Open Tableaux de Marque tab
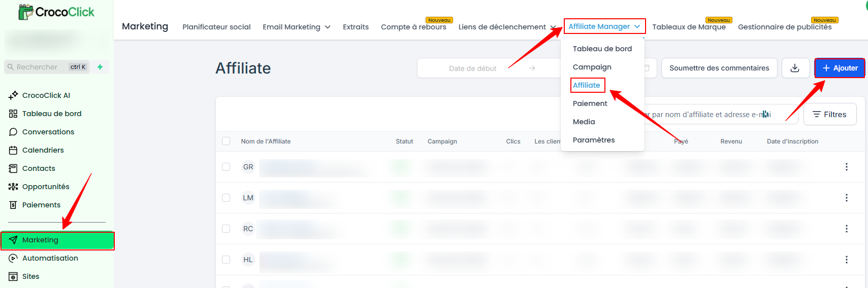This screenshot has width=868, height=288. pos(689,27)
